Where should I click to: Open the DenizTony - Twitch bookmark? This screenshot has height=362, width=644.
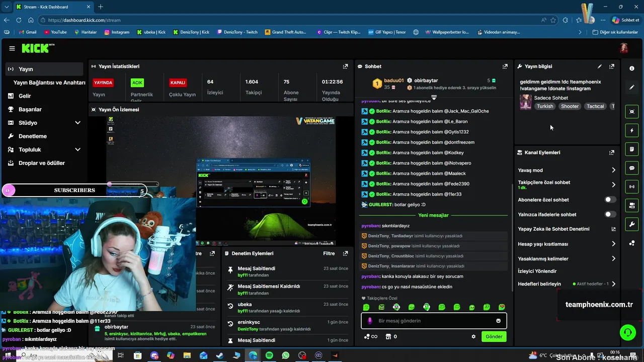coord(237,32)
